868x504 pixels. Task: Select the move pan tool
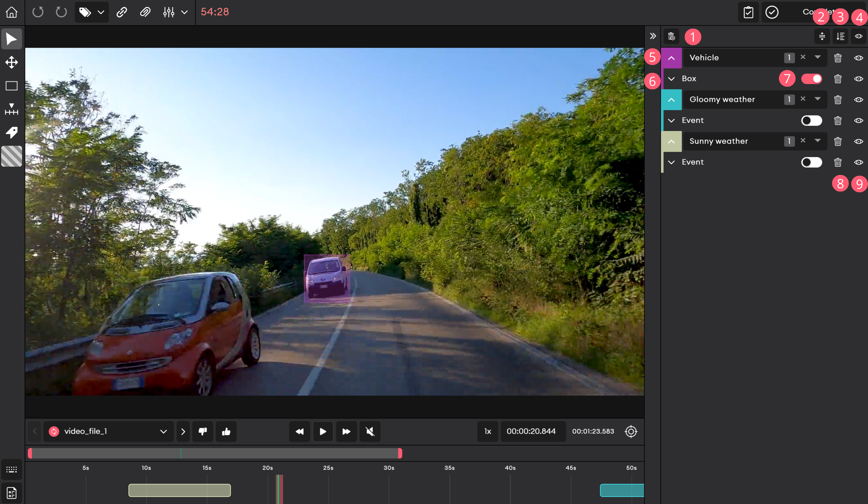point(11,62)
